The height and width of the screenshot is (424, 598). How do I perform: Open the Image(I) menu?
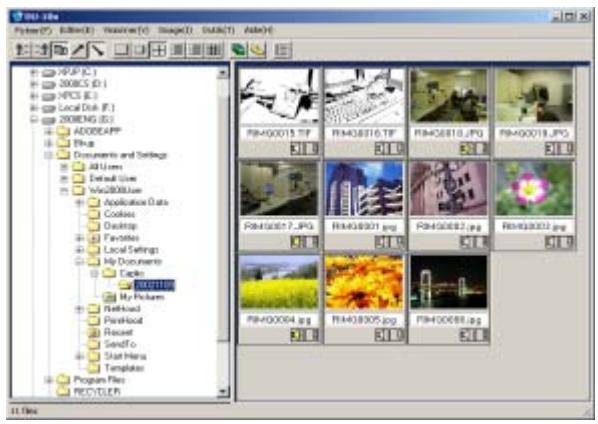click(175, 30)
